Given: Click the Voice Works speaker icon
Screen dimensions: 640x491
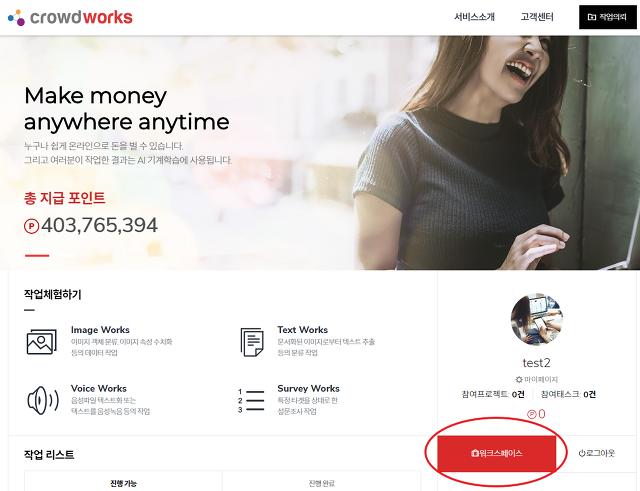Looking at the screenshot, I should (43, 400).
